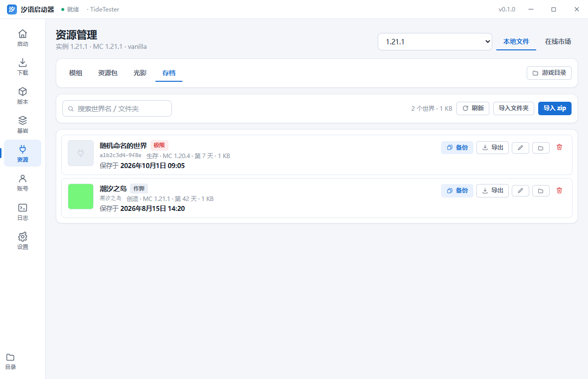Delete the 随机命名的世界 save

pos(559,147)
